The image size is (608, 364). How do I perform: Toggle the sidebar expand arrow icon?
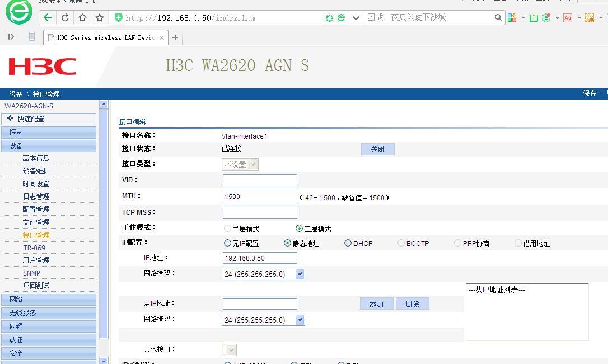11,37
